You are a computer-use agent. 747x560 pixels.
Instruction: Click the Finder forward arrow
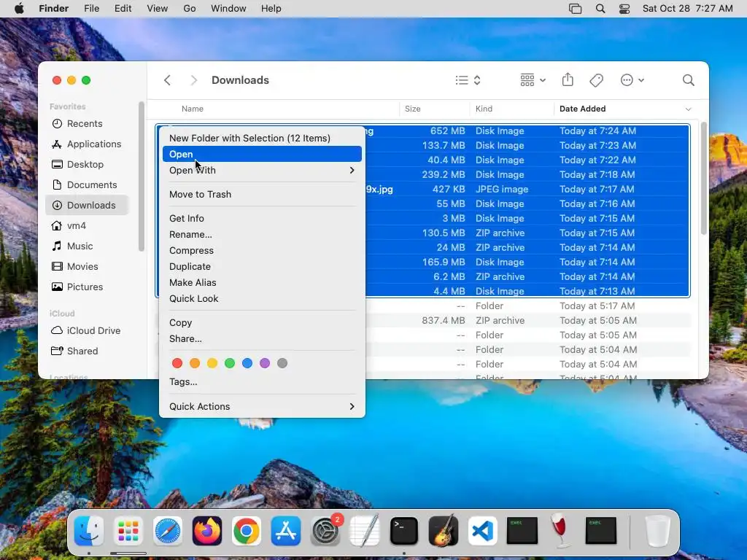pos(193,80)
